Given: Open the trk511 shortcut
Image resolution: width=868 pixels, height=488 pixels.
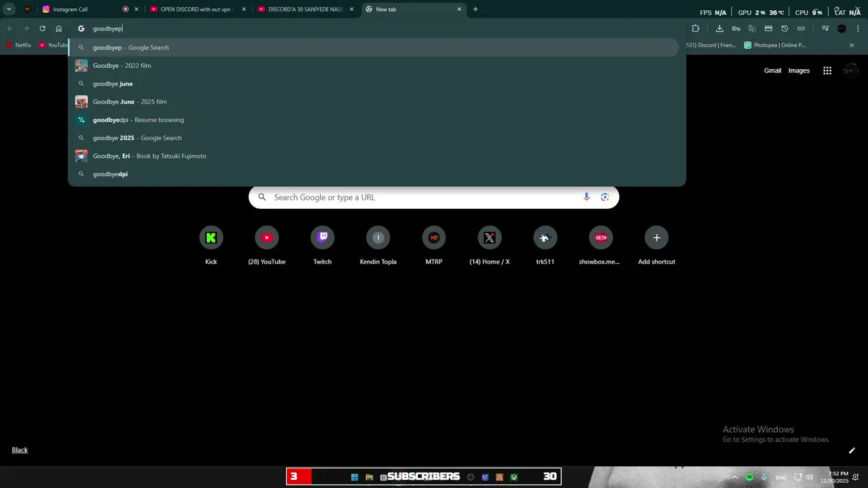Looking at the screenshot, I should click(545, 245).
